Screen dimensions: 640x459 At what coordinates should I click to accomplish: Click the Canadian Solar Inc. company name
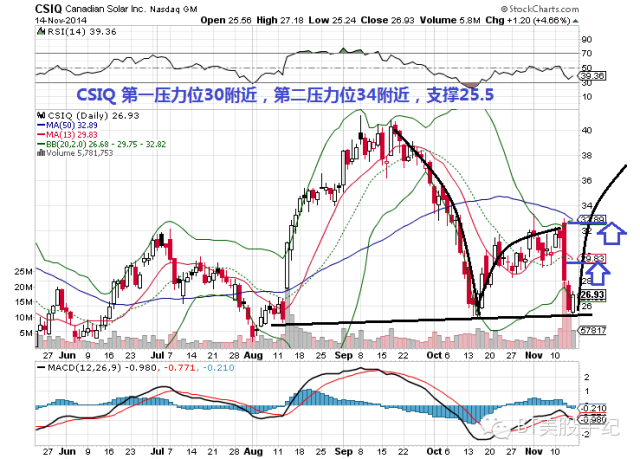(105, 9)
